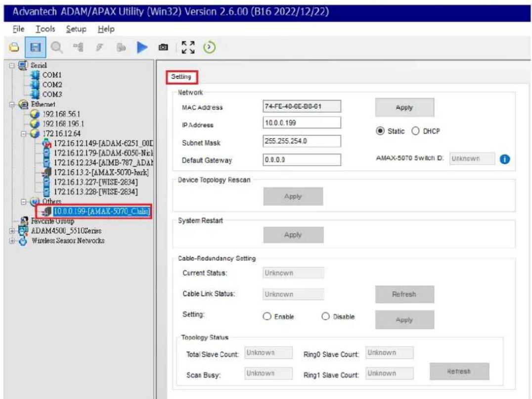Image resolution: width=532 pixels, height=399 pixels.
Task: Click Refresh in Topology Status section
Action: [459, 371]
